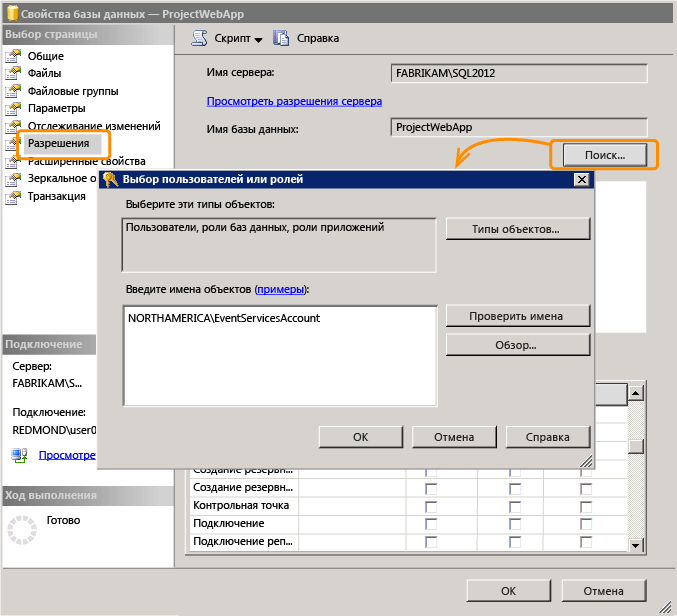Screen dimensions: 677x616
Task: Click main window OK button at bottom
Action: pyautogui.click(x=509, y=591)
